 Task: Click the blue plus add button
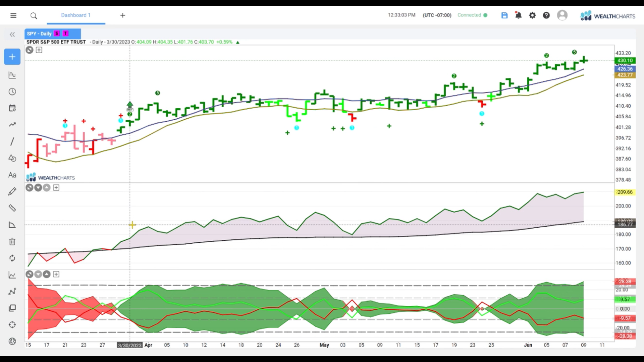pyautogui.click(x=12, y=57)
